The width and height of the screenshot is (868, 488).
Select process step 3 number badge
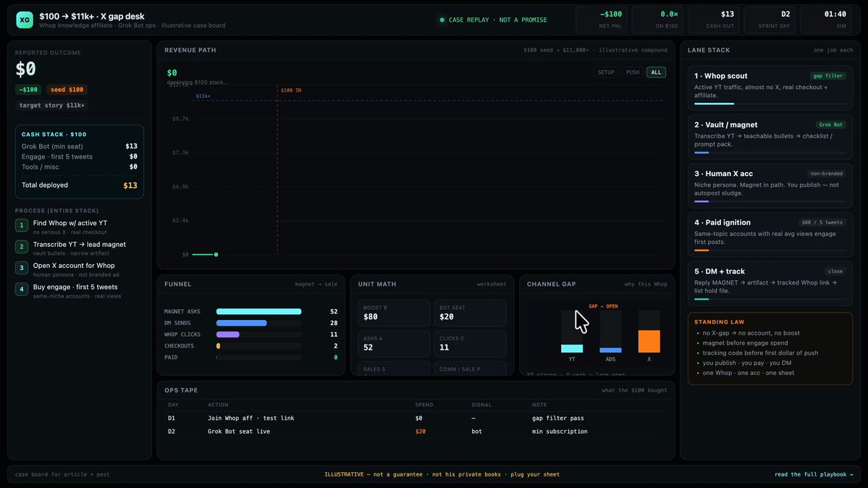click(x=22, y=268)
